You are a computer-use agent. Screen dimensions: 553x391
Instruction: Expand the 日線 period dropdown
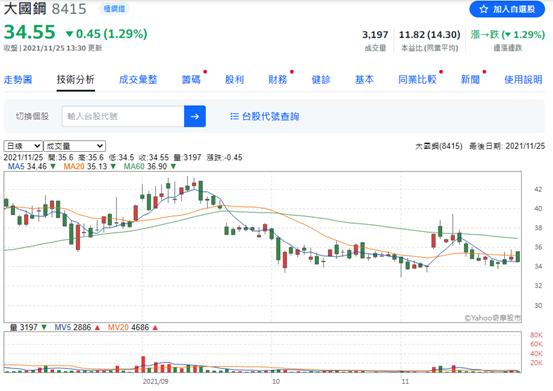pyautogui.click(x=23, y=146)
